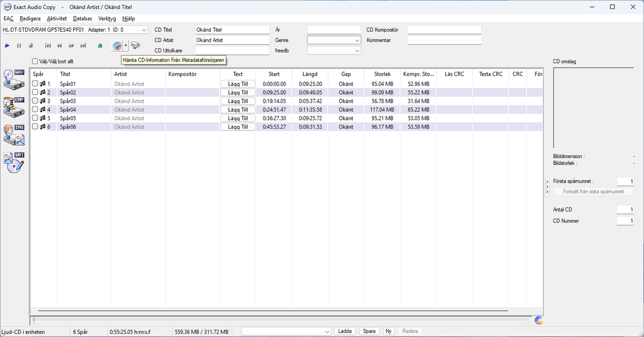Click Lägg Till button for Spår01
The image size is (644, 337).
coord(238,84)
